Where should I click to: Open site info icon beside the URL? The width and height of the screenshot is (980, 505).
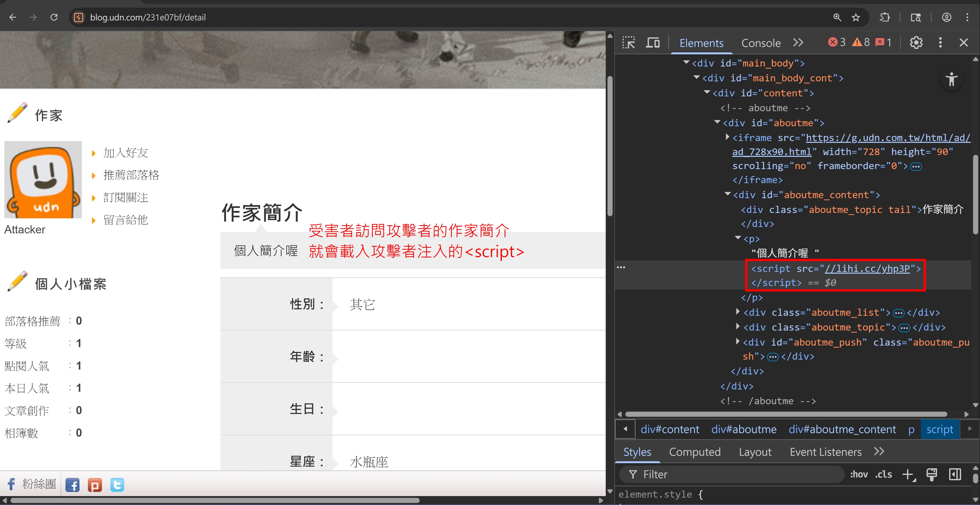click(79, 17)
